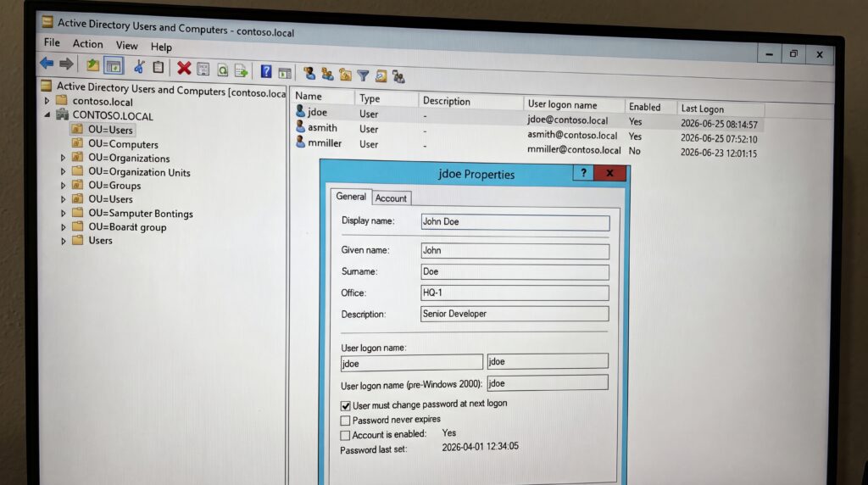Open the File menu
Viewport: 868px width, 485px height.
click(x=52, y=42)
